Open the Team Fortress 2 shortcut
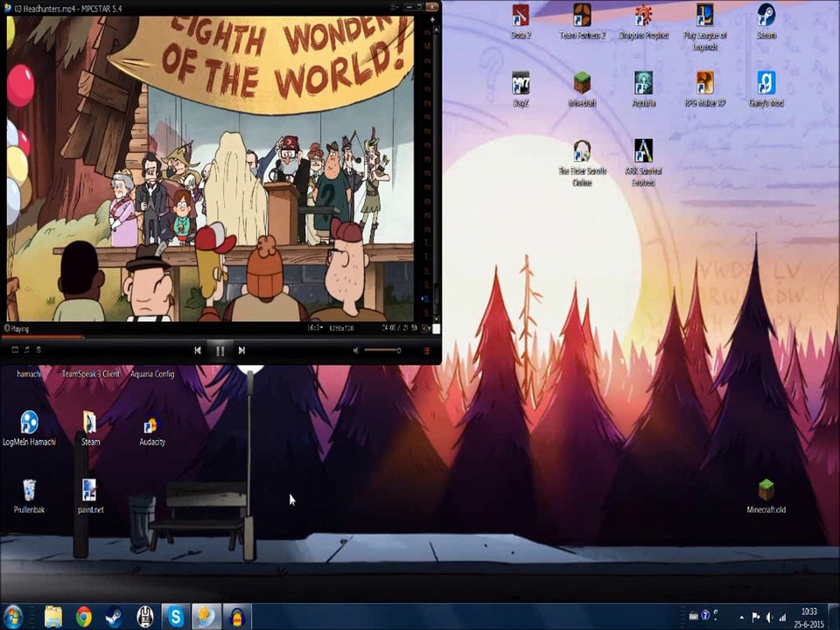 click(x=583, y=21)
